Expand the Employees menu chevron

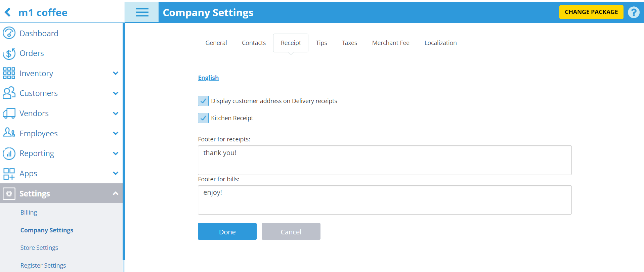pos(116,133)
